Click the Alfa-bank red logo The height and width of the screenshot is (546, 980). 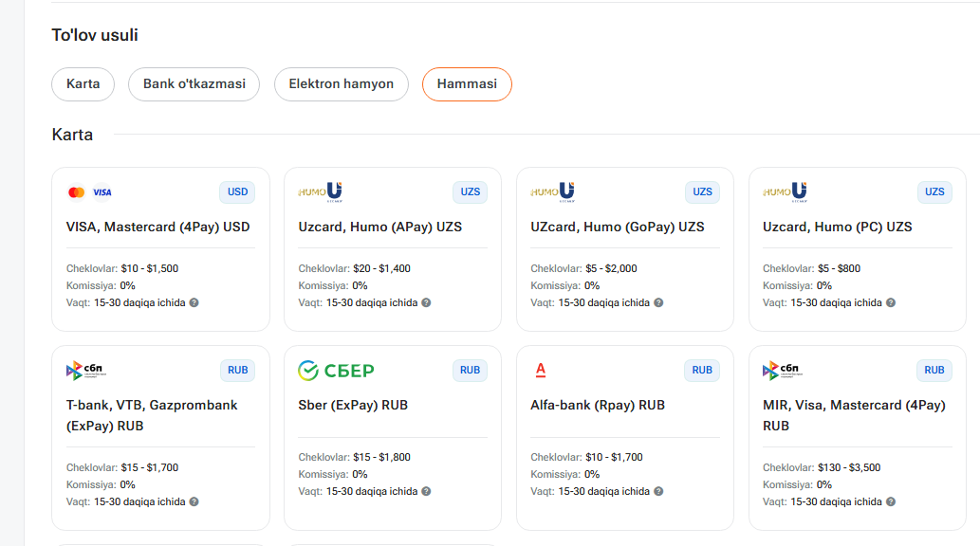coord(541,371)
